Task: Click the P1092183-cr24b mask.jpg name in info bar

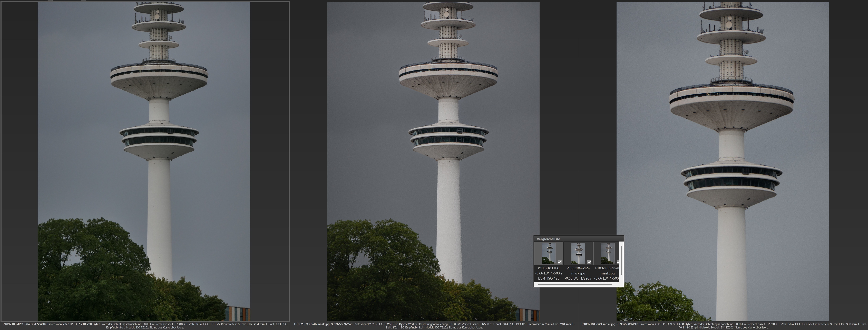Action: point(312,324)
